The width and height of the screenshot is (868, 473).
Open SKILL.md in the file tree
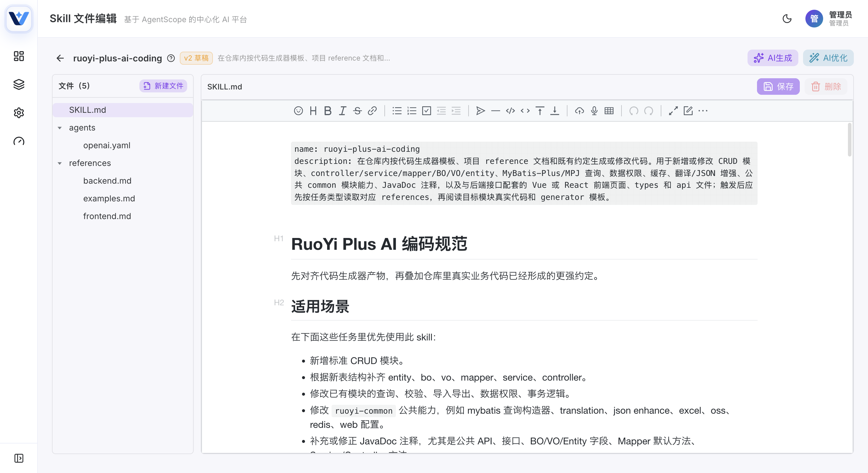tap(123, 110)
